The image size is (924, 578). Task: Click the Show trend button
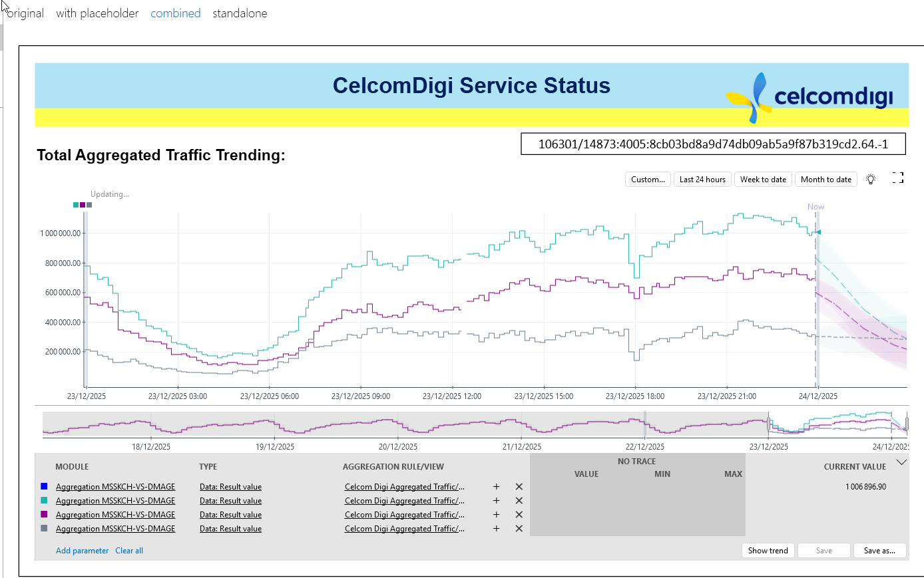tap(768, 551)
